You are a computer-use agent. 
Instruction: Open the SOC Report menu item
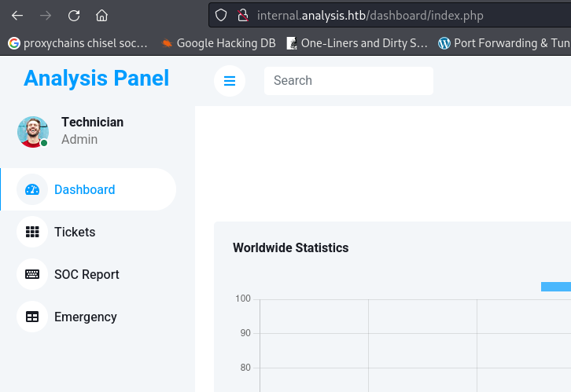[88, 274]
